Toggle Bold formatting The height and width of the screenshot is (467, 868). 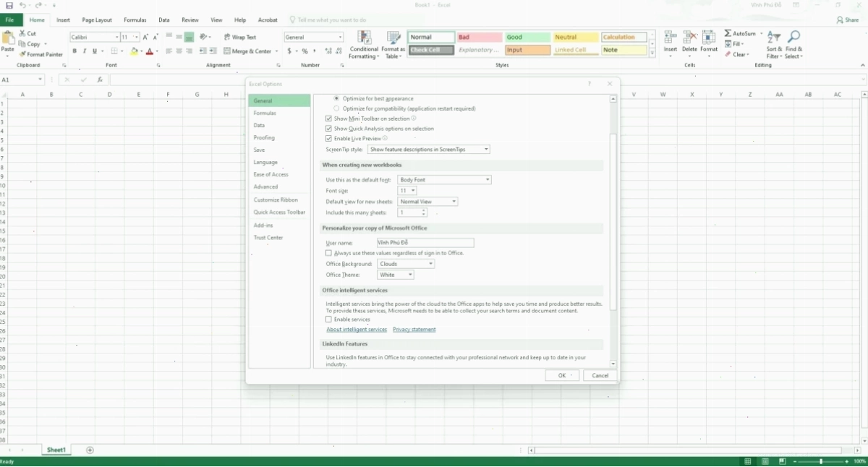tap(75, 51)
